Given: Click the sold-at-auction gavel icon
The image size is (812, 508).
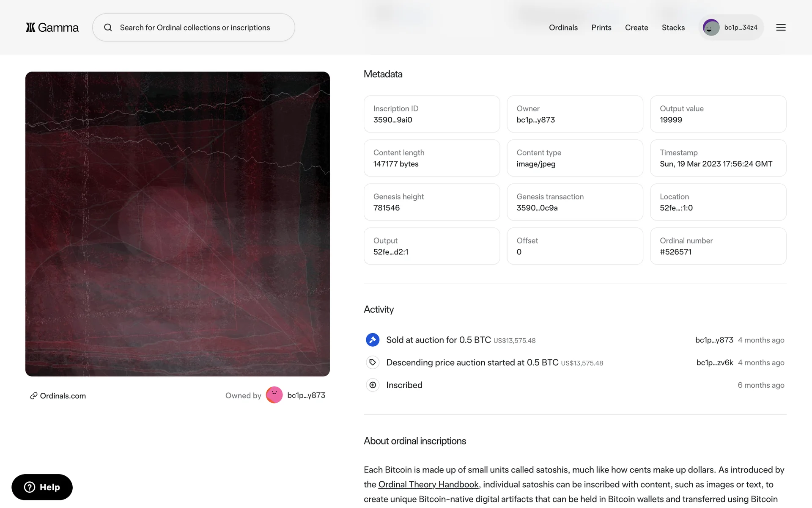Looking at the screenshot, I should point(373,340).
